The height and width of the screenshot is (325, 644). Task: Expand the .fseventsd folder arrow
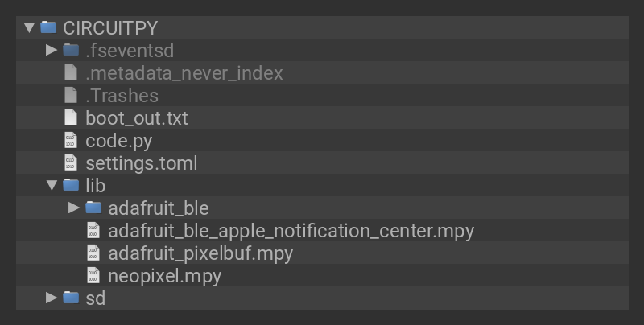(52, 50)
